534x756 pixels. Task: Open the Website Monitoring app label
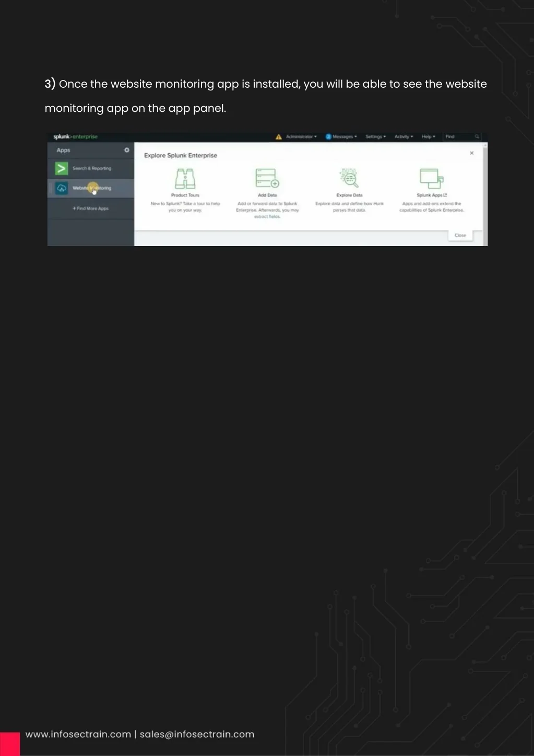(x=92, y=188)
